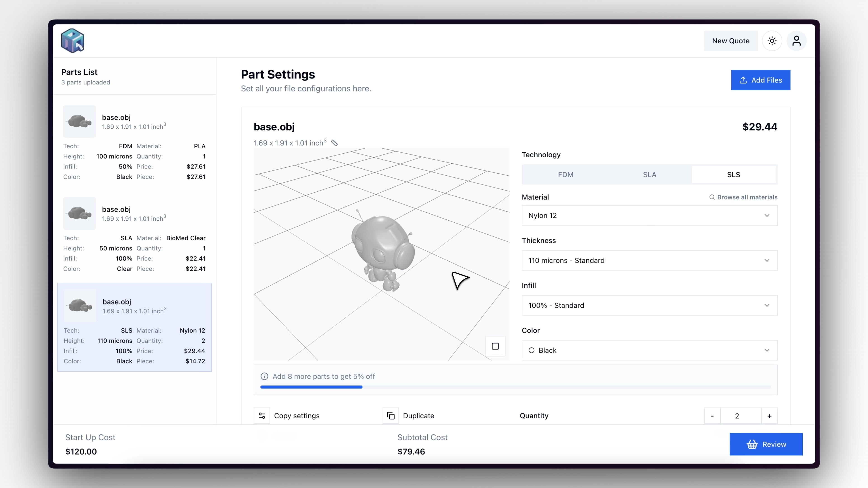The width and height of the screenshot is (868, 488).
Task: Click the magnifier icon beside Browse all materials
Action: click(x=712, y=197)
